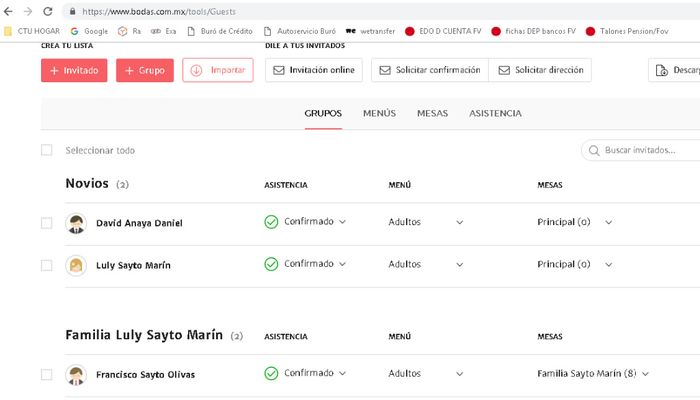Click the green confirmed checkmark for David

271,222
